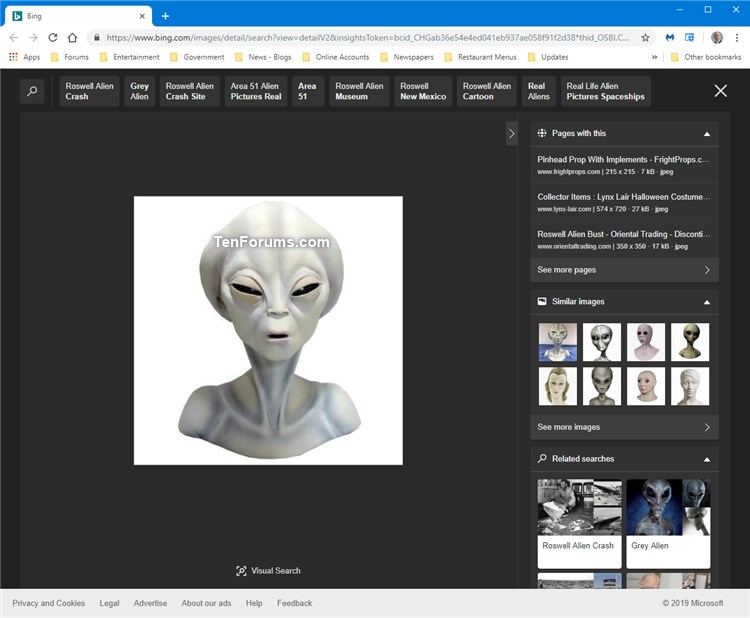Screen dimensions: 750x618
Task: Click See more pages
Action: [x=624, y=270]
